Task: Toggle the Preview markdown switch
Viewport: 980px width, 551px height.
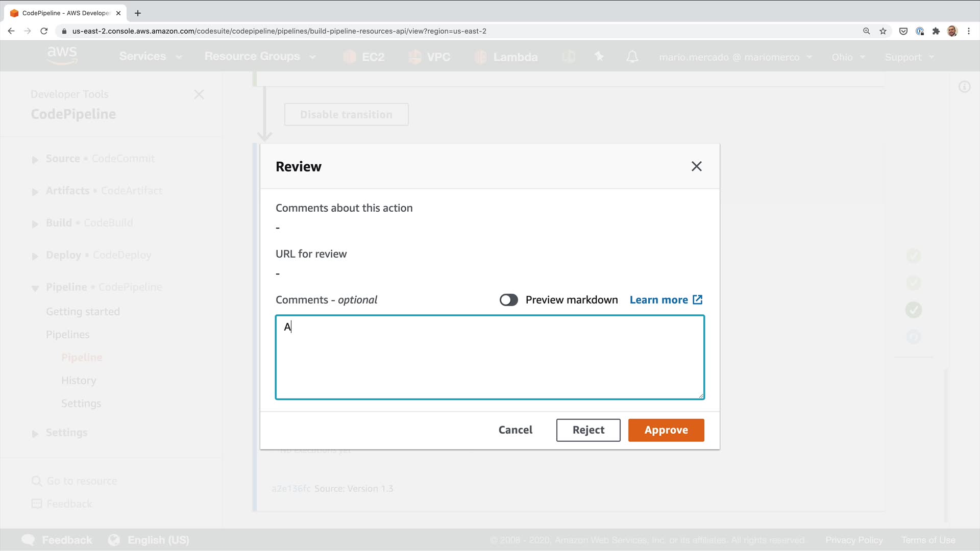Action: 508,300
